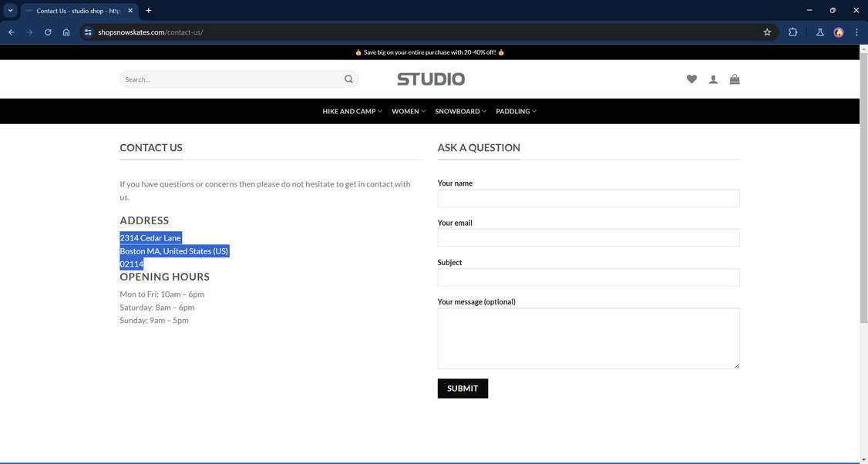Screen dimensions: 868x464
Task: Click the browser address bar URL
Action: [150, 32]
